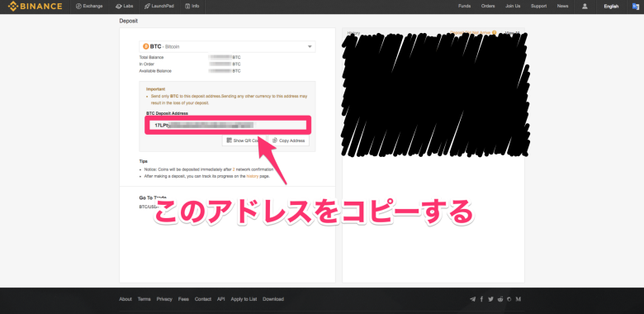The width and height of the screenshot is (644, 314).
Task: Open the Funds menu
Action: (464, 6)
